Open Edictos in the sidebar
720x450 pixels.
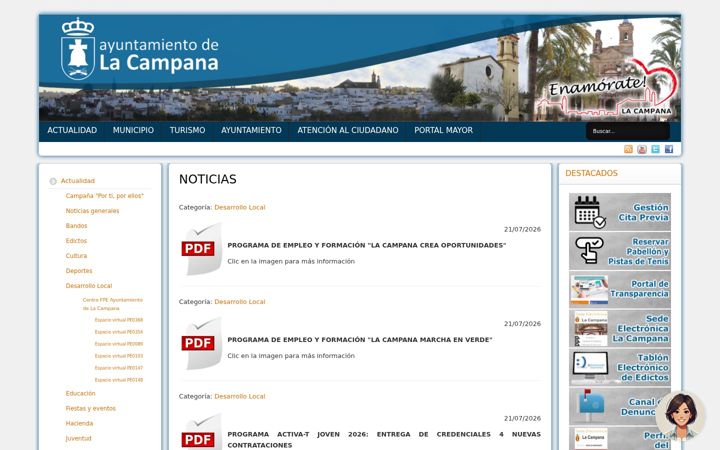(x=76, y=241)
